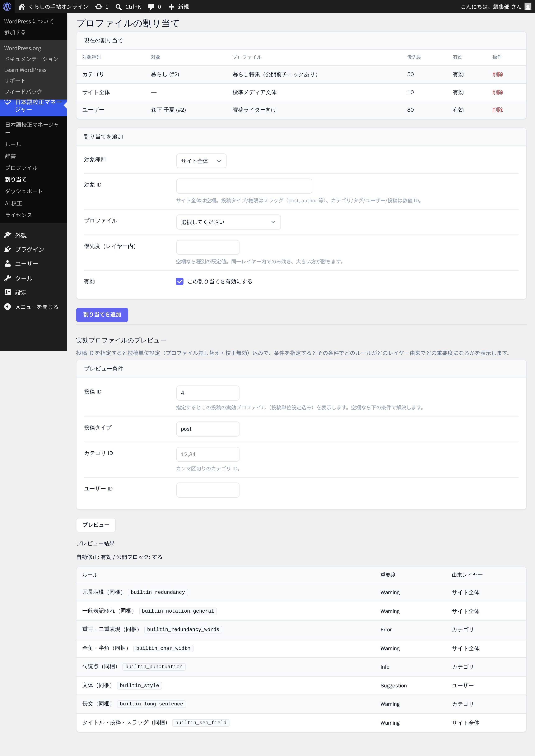535x756 pixels.
Task: Open the フィードバック link
Action: [23, 92]
